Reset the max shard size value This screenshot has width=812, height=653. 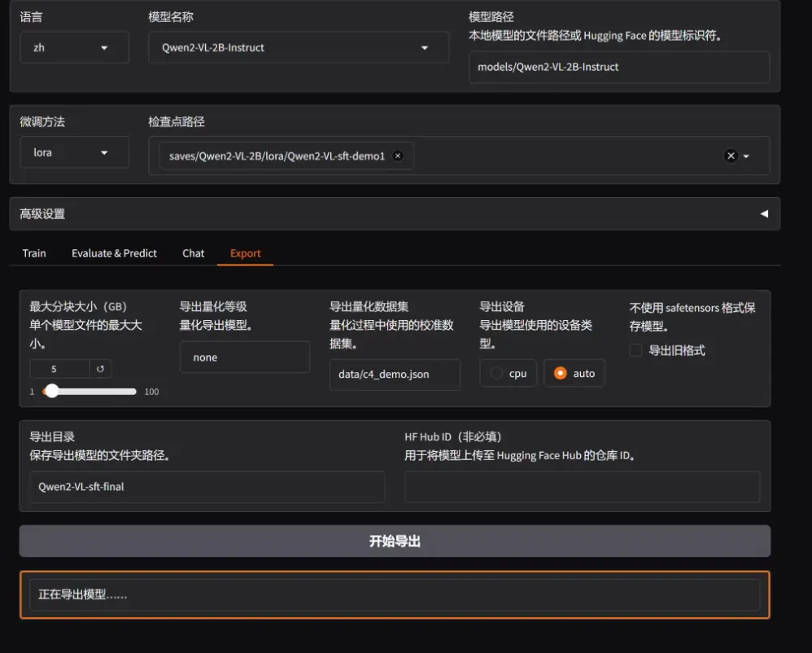coord(100,369)
